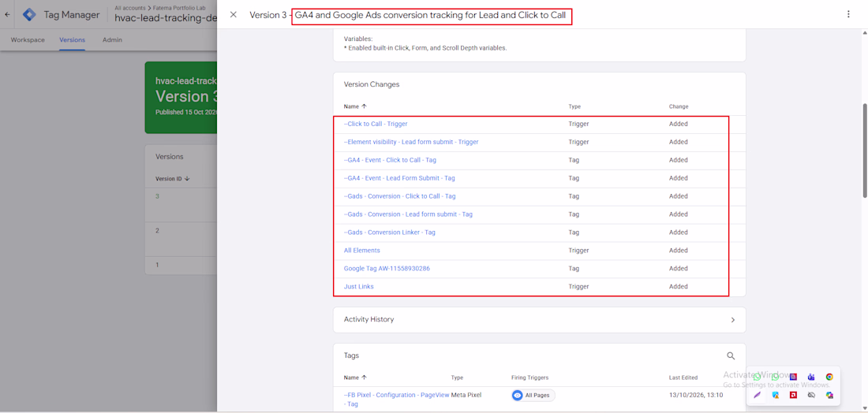The height and width of the screenshot is (413, 868).
Task: Open the All accounts breadcrumb
Action: coord(129,9)
